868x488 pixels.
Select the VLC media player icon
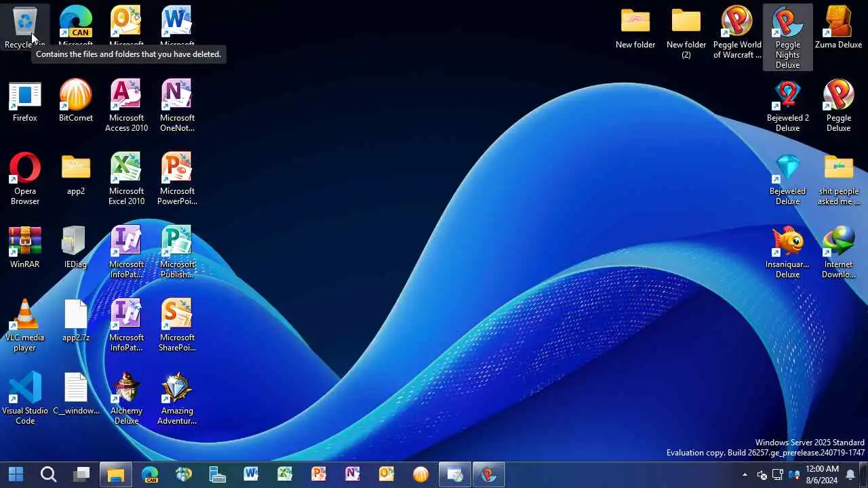pyautogui.click(x=25, y=325)
